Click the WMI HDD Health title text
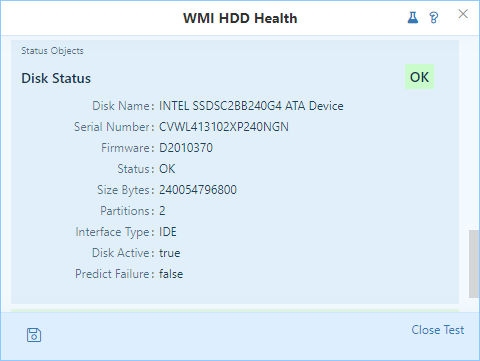Screen dimensions: 480x361 (x=240, y=18)
